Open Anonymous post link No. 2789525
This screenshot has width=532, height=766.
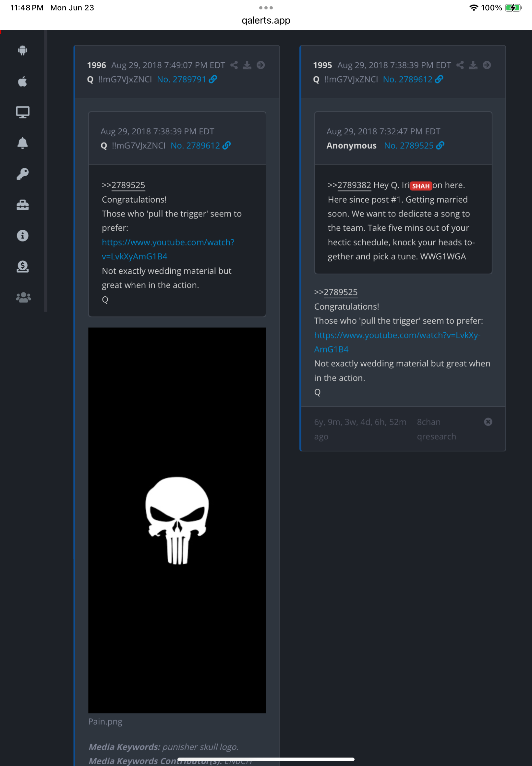414,146
